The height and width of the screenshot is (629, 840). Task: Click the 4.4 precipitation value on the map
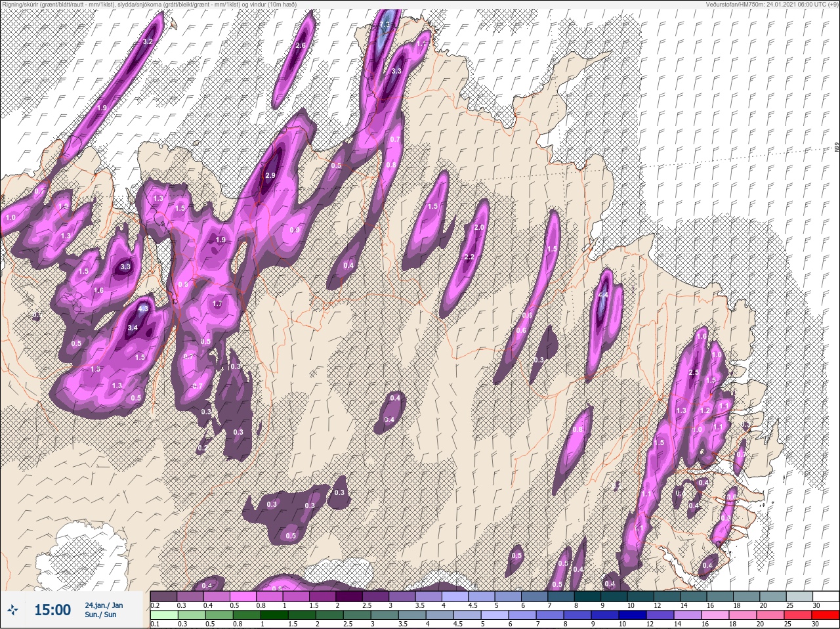604,295
